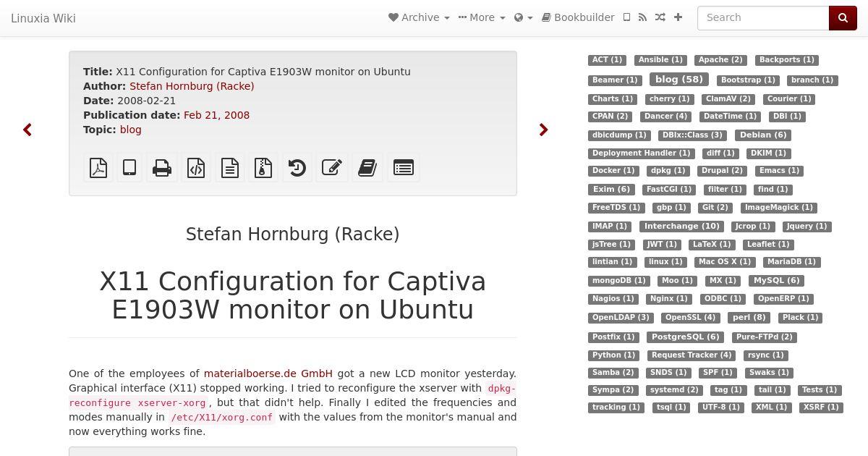Open the systemd (2) tag

tap(674, 390)
